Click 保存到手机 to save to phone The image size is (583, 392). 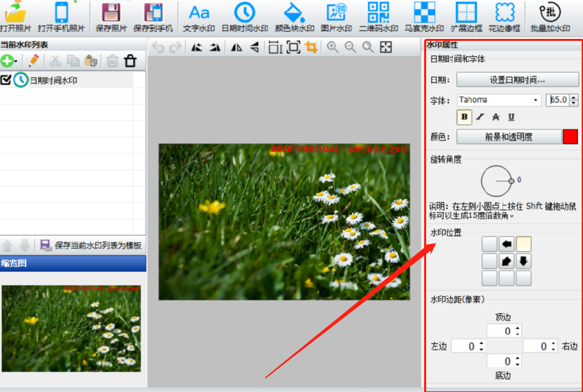coord(153,17)
